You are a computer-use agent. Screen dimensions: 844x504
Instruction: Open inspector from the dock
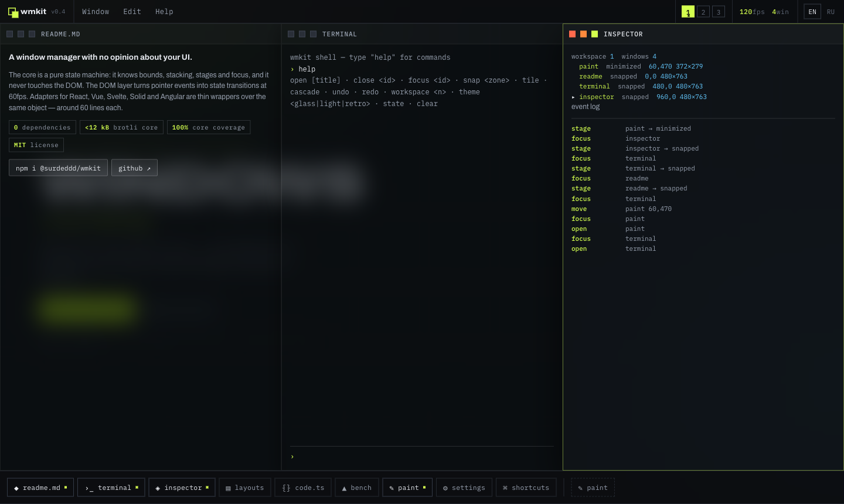pyautogui.click(x=182, y=488)
